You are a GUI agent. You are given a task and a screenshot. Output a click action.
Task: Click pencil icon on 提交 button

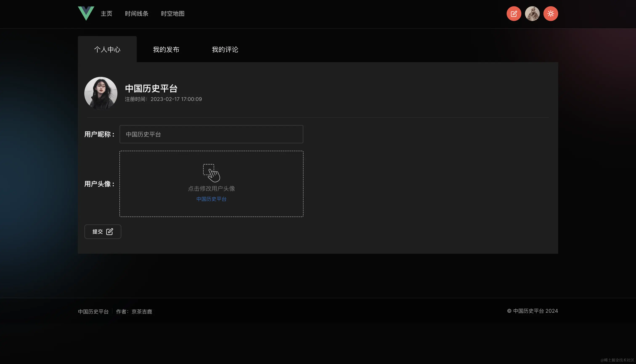point(110,231)
